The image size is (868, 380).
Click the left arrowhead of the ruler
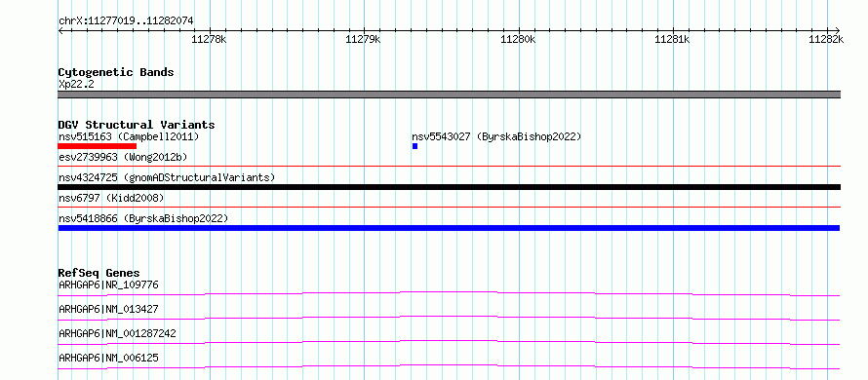[60, 30]
